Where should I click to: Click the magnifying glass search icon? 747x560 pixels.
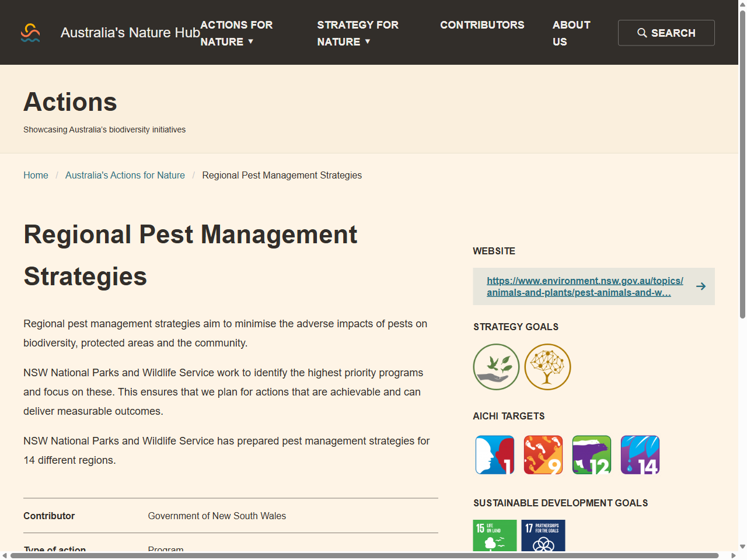click(x=642, y=33)
